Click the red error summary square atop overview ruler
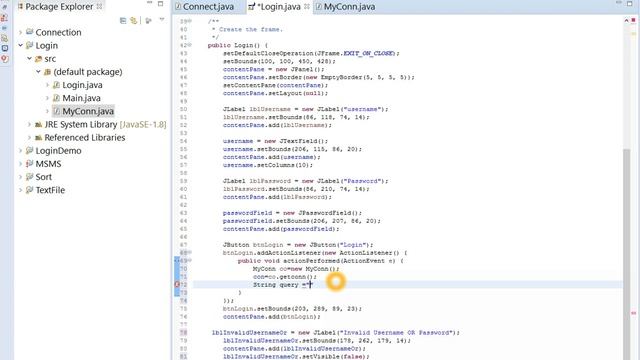This screenshot has width=640, height=360. (633, 20)
